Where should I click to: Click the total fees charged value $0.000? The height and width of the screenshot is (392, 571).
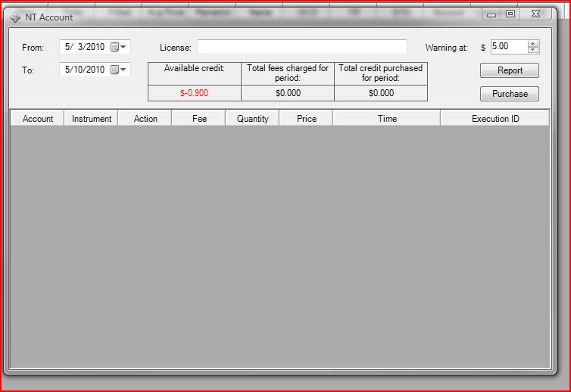(x=288, y=93)
